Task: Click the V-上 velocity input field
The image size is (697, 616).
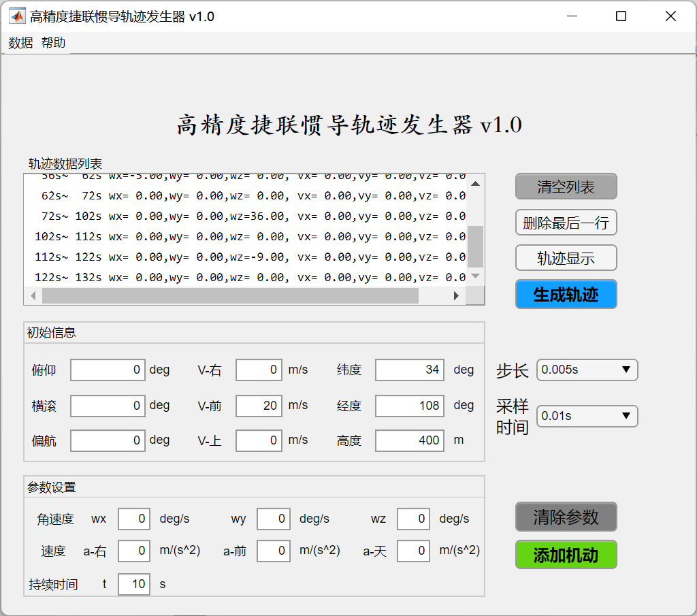Action: coord(259,440)
